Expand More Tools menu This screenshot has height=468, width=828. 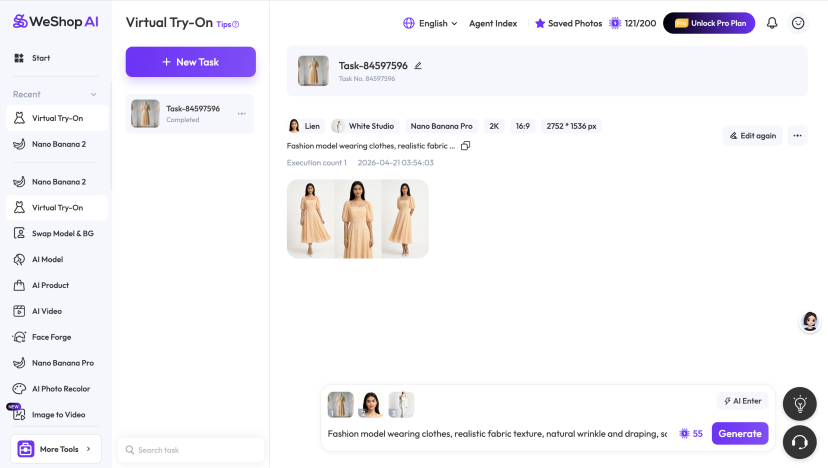(x=60, y=449)
